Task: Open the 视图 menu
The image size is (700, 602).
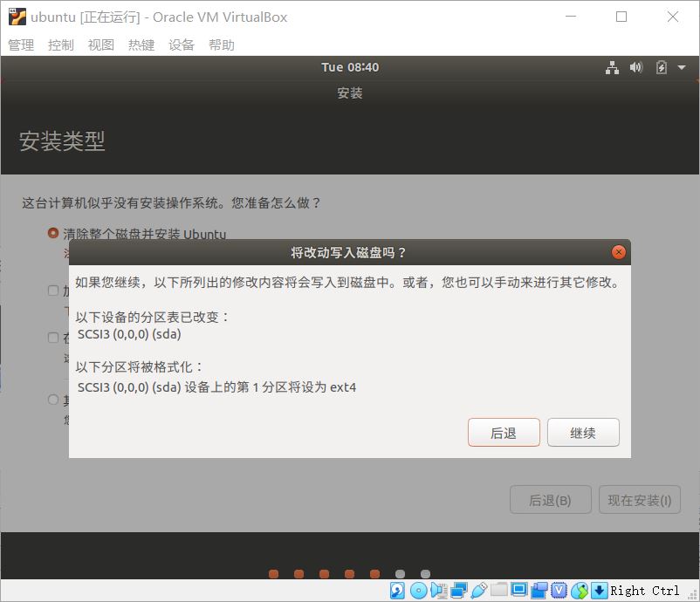Action: click(x=101, y=44)
